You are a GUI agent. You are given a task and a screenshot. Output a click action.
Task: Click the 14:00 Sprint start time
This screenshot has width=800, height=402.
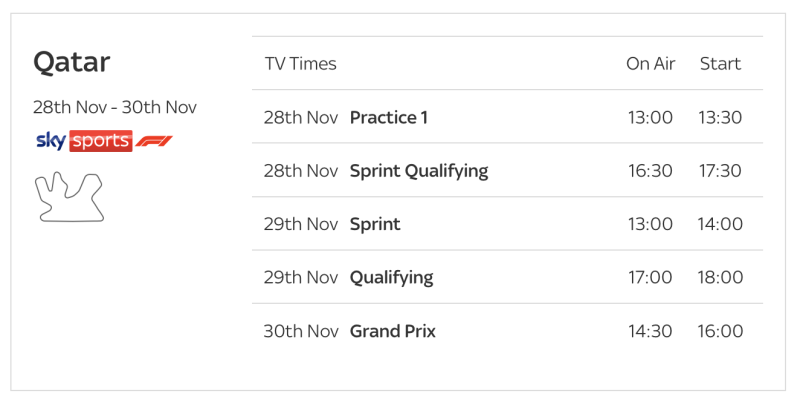point(720,224)
